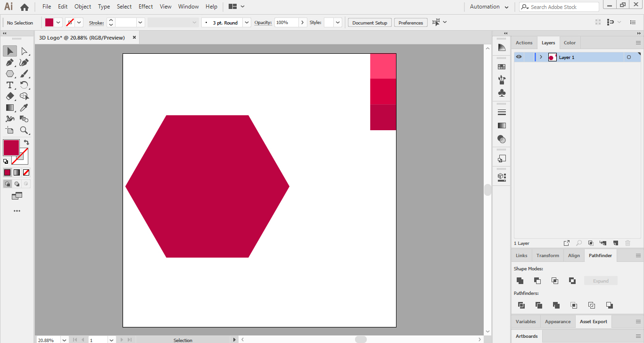Select the Selection tool (black arrow)
The width and height of the screenshot is (644, 343).
point(10,51)
